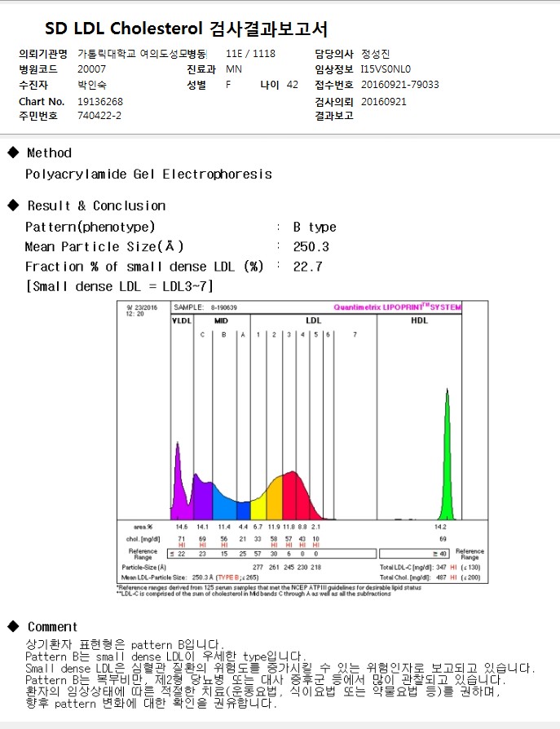Select receipt number '20160921-79033'
This screenshot has height=729, width=560.
pyautogui.click(x=400, y=85)
